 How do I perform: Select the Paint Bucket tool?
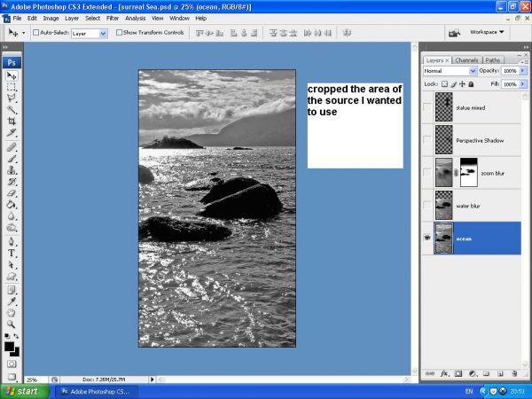click(x=12, y=205)
